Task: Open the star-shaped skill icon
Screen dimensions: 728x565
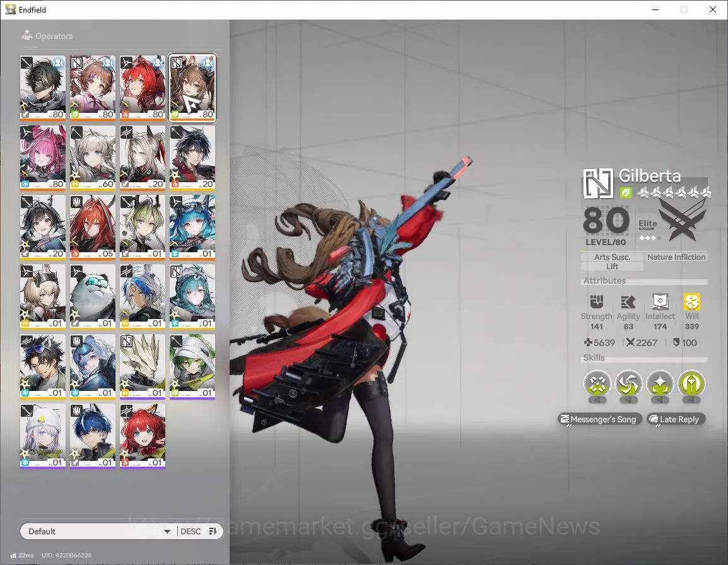Action: 660,384
